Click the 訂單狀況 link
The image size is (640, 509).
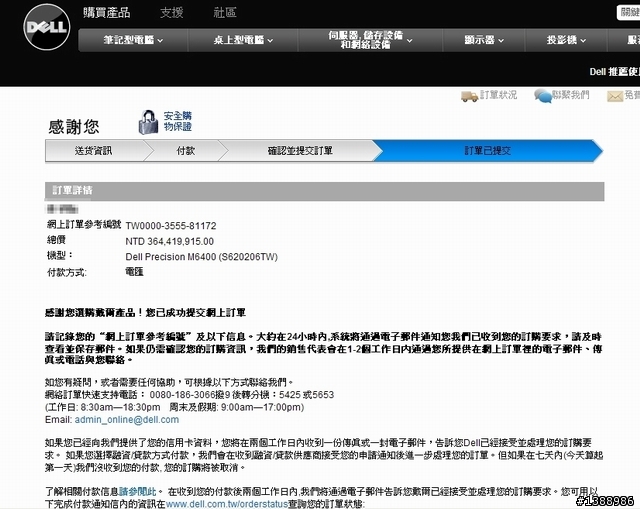pyautogui.click(x=498, y=95)
